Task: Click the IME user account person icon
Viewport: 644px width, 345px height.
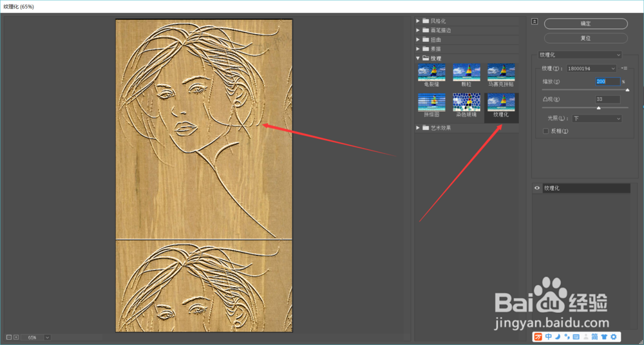Action: pos(585,337)
